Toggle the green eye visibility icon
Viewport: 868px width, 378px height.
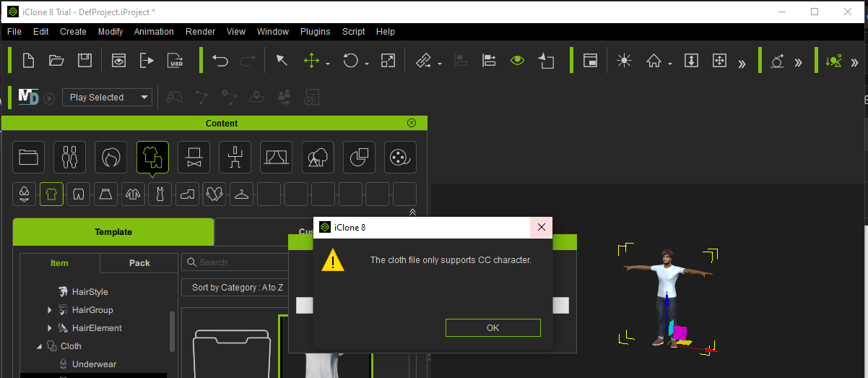(517, 61)
